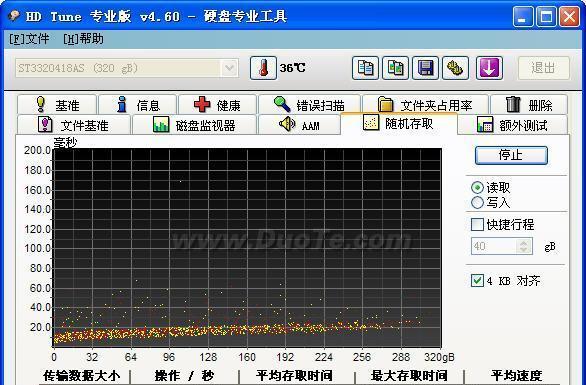Stop the test with 停止 button
Viewport: 586px width, 385px height.
pyautogui.click(x=511, y=155)
